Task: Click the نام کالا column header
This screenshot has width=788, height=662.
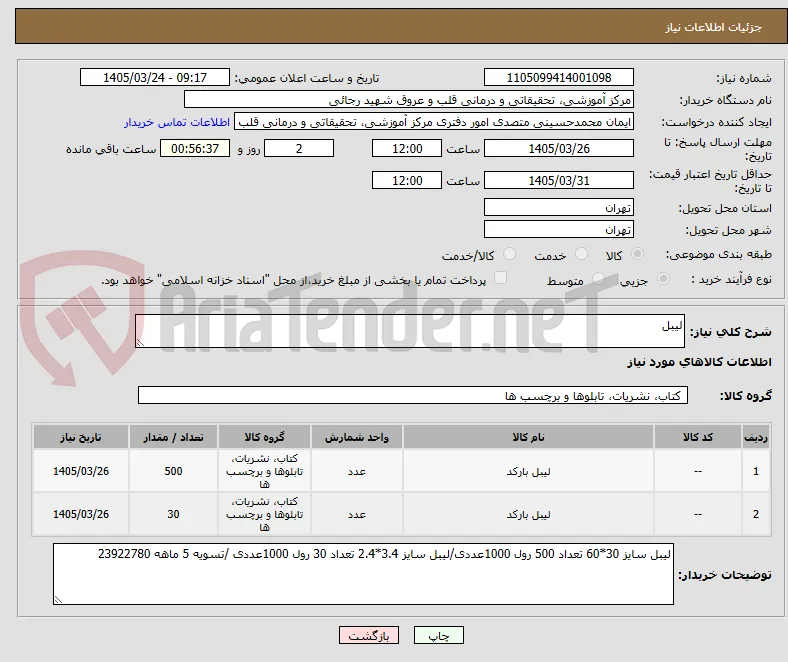Action: [528, 437]
